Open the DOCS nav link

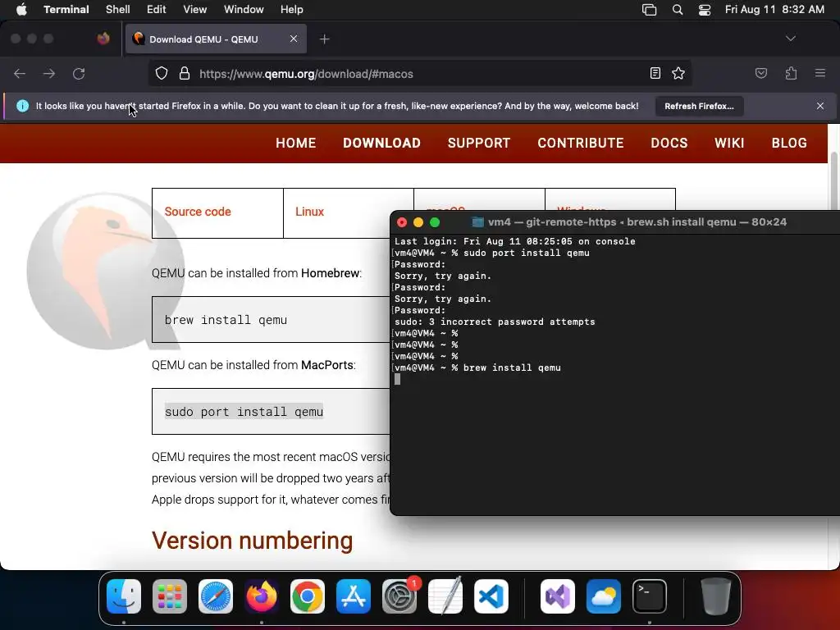coord(669,143)
